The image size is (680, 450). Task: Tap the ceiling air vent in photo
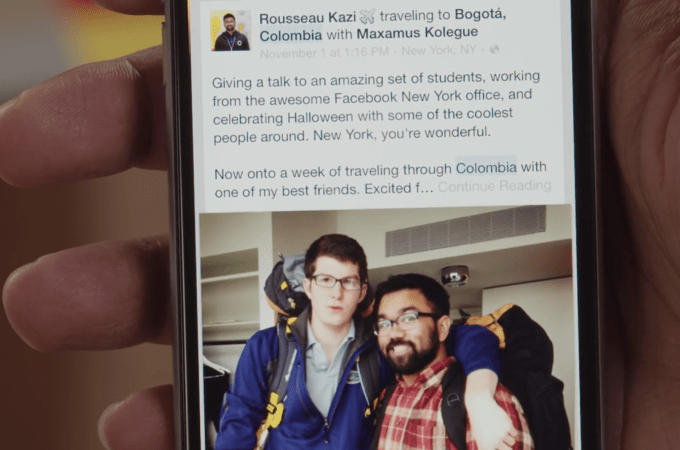point(465,230)
